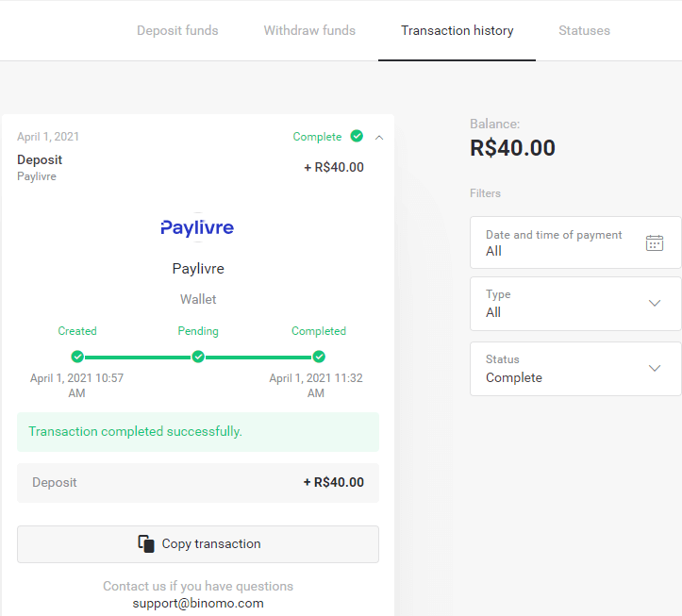Screen dimensions: 682x616
Task: Click the green Complete checkmark icon
Action: 357,137
